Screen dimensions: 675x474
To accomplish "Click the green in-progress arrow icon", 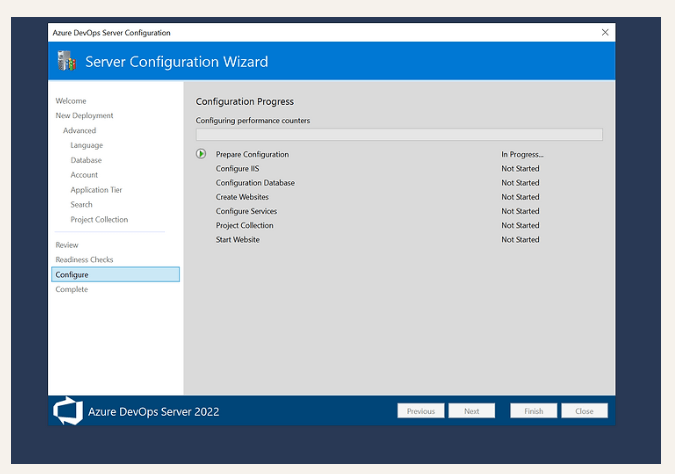I will click(x=201, y=154).
